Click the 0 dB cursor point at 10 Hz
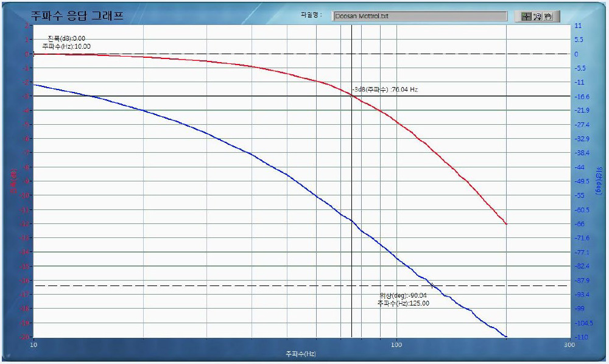Image resolution: width=609 pixels, height=364 pixels. (x=33, y=54)
